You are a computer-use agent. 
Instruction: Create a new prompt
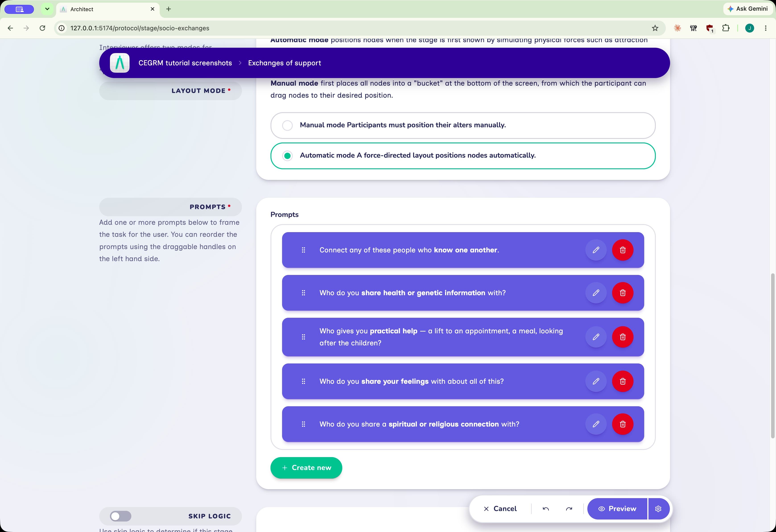pos(306,468)
